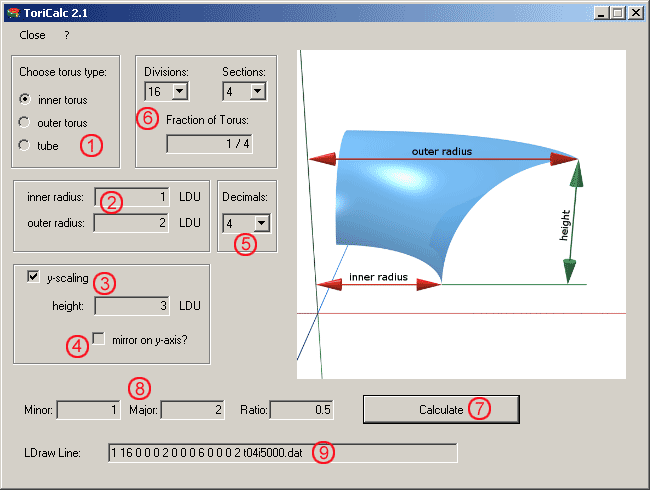This screenshot has height=490, width=650.
Task: Click the 'Divisions:' label
Action: [166, 72]
